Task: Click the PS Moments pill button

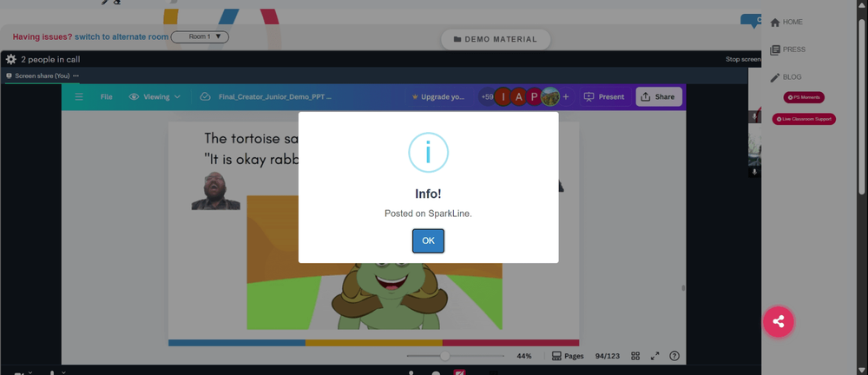Action: pyautogui.click(x=804, y=97)
